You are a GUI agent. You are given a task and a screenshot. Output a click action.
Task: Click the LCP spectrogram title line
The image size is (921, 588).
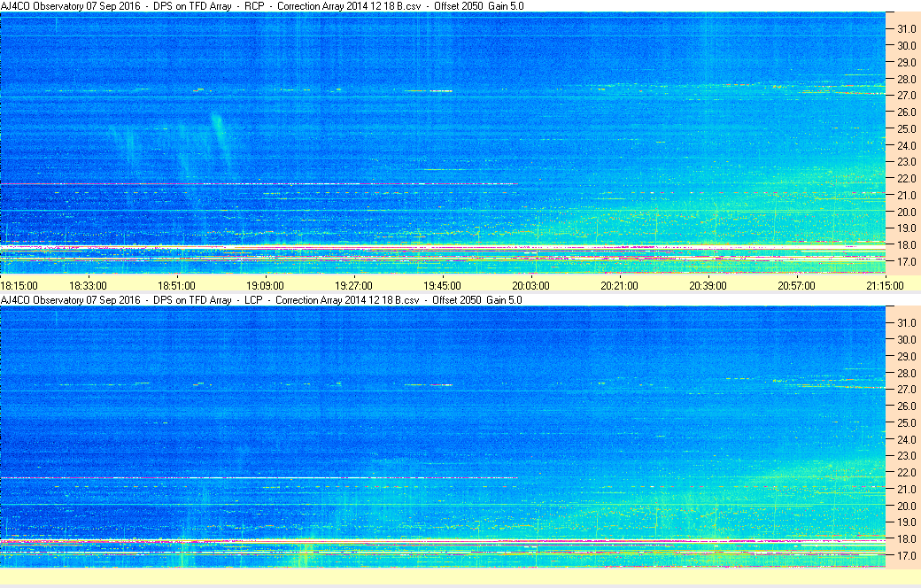pyautogui.click(x=261, y=299)
